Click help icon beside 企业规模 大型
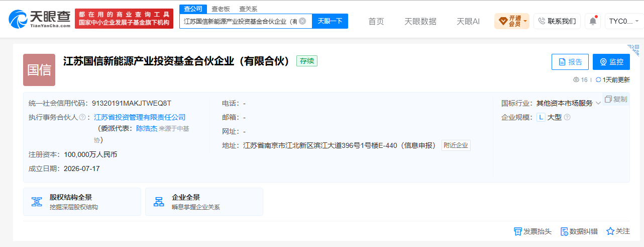 (567, 117)
